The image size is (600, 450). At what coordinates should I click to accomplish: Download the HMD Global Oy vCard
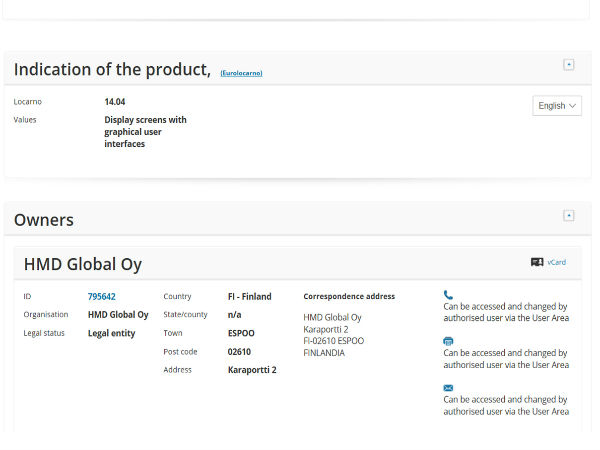point(556,262)
